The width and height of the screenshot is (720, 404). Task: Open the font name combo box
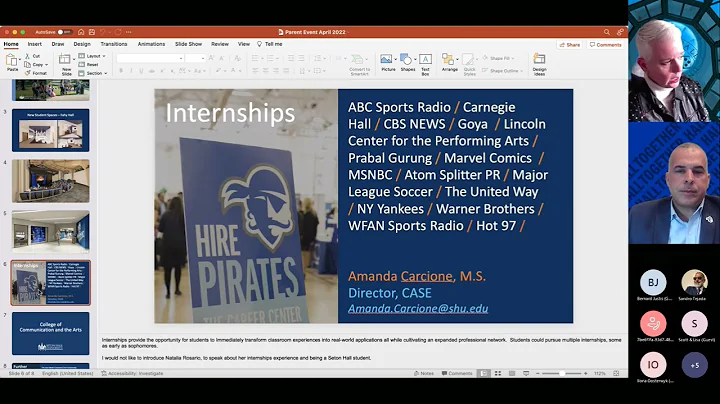coord(150,58)
